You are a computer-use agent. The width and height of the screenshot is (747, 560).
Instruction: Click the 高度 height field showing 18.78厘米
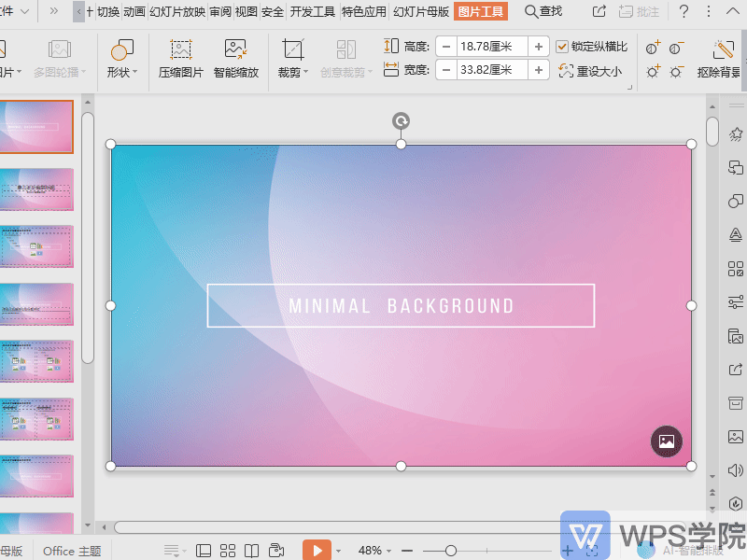click(492, 47)
